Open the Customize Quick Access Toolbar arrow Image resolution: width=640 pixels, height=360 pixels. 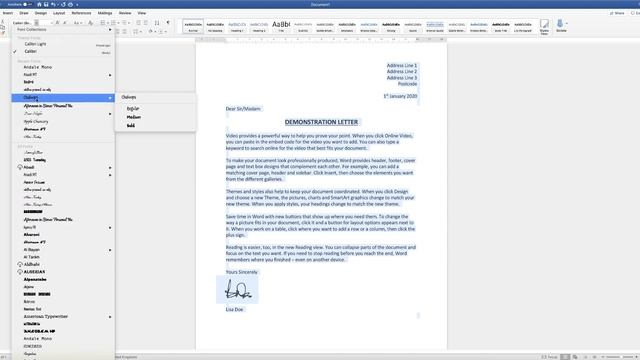pos(77,5)
